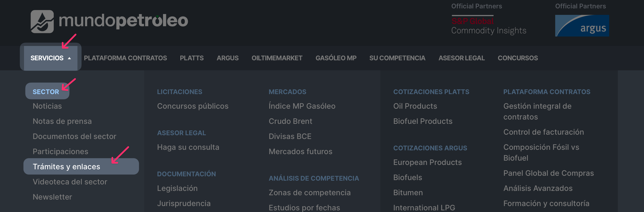Open Notas de prensa
Image resolution: width=644 pixels, height=212 pixels.
click(x=62, y=121)
